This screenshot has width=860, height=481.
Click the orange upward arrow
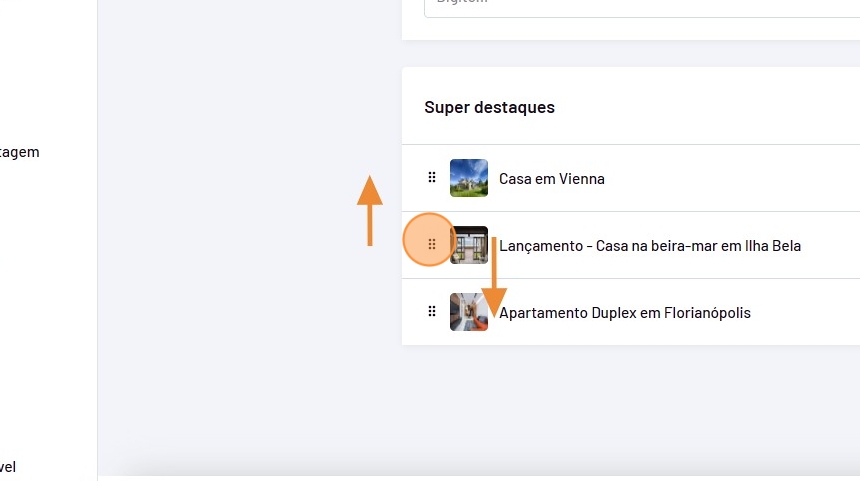click(x=370, y=210)
